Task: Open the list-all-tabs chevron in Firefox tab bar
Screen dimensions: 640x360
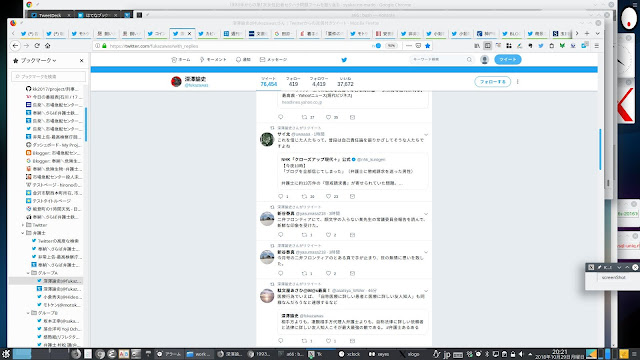Action: pos(598,33)
